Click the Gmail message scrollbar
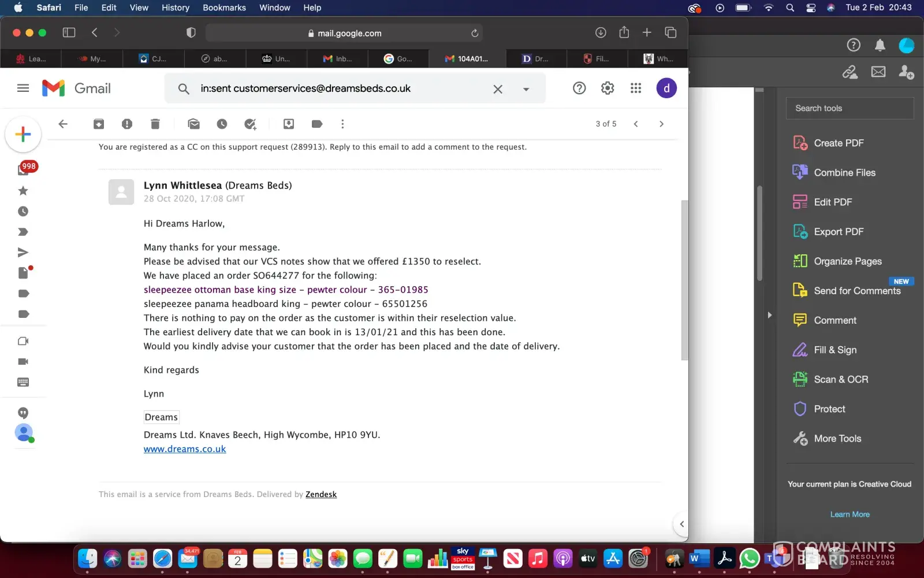The height and width of the screenshot is (578, 924). (x=684, y=280)
